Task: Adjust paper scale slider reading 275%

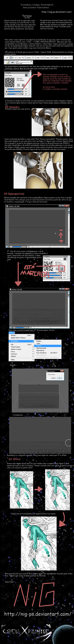Action: (54, 273)
